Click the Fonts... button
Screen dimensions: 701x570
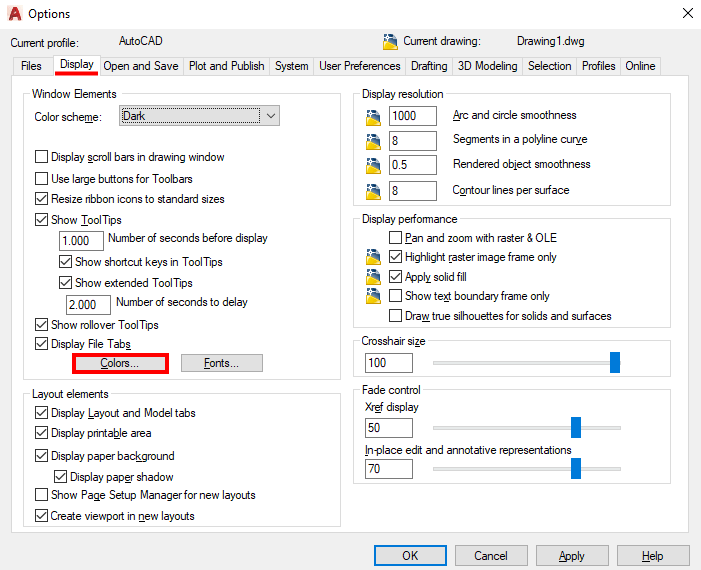coord(222,363)
